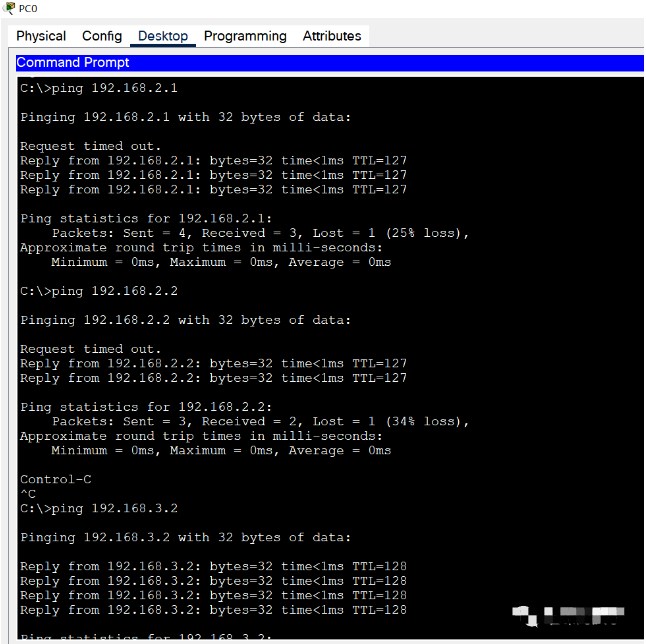The image size is (646, 644).
Task: Click the '(34% loss)' packets line
Action: coord(260,422)
